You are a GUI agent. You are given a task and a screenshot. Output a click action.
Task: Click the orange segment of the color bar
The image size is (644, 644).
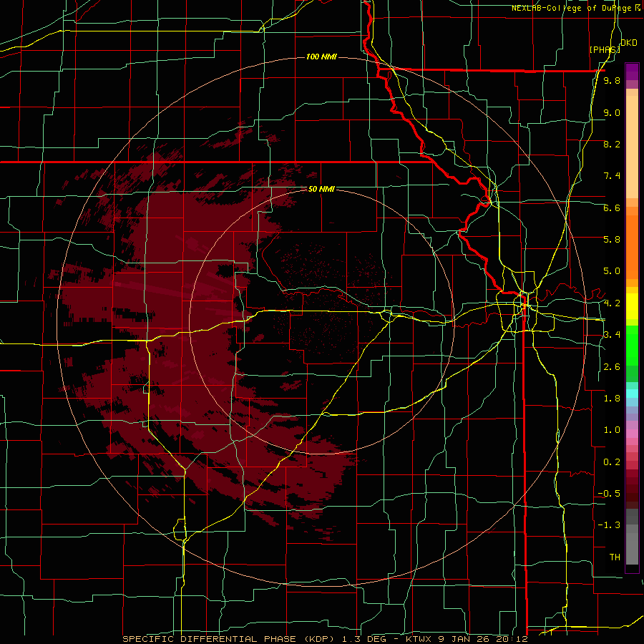click(x=632, y=246)
